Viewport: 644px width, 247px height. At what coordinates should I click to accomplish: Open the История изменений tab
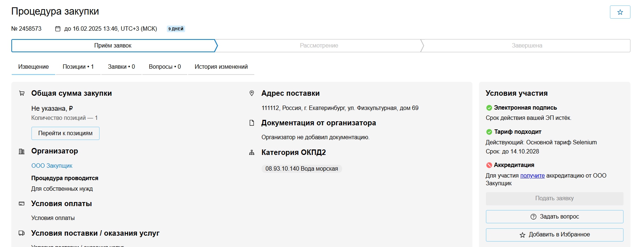[221, 67]
